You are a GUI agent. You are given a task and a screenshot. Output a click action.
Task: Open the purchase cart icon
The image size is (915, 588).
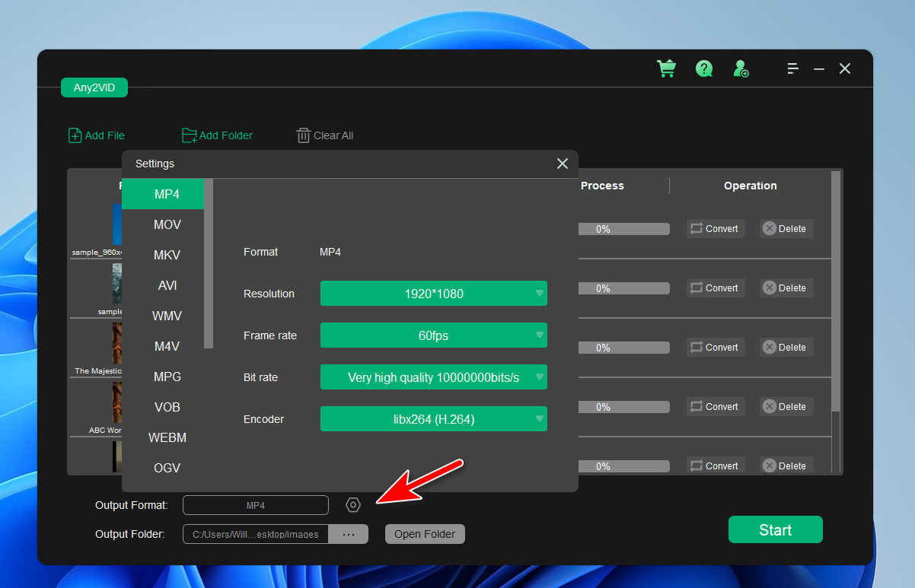click(x=666, y=68)
